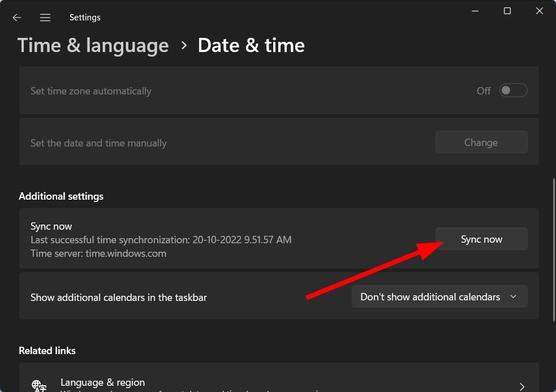Click the Set the date and time manually label
The height and width of the screenshot is (392, 556).
(x=98, y=143)
